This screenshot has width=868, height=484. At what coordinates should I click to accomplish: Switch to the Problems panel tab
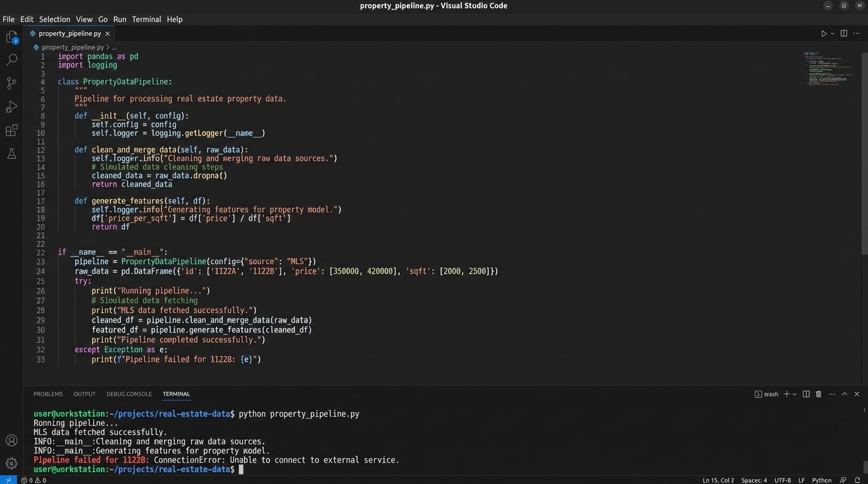pyautogui.click(x=48, y=394)
